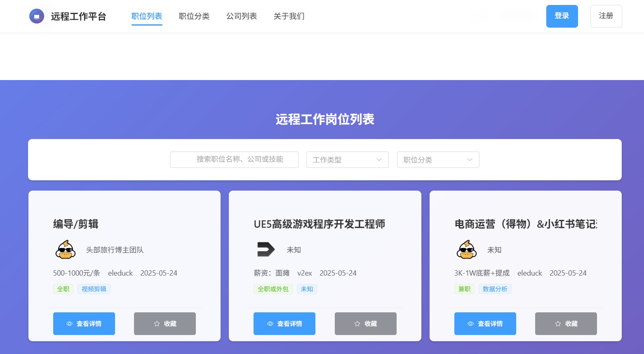
Task: Switch to the 公司列表 tab
Action: point(242,16)
